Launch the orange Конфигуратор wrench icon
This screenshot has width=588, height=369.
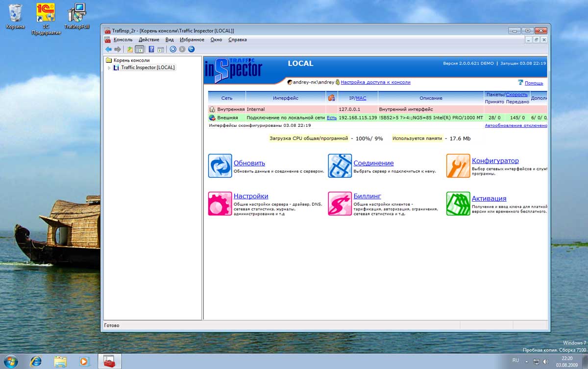pyautogui.click(x=458, y=166)
